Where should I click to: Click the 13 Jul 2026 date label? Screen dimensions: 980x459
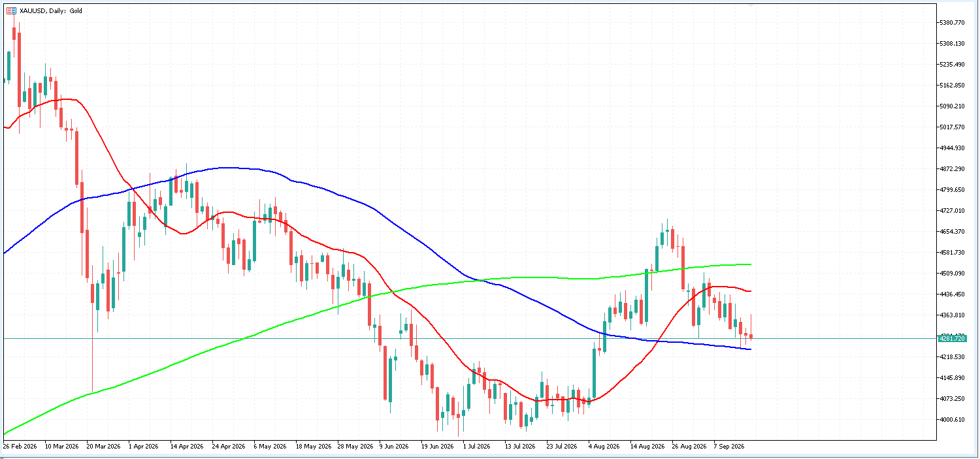click(x=521, y=447)
